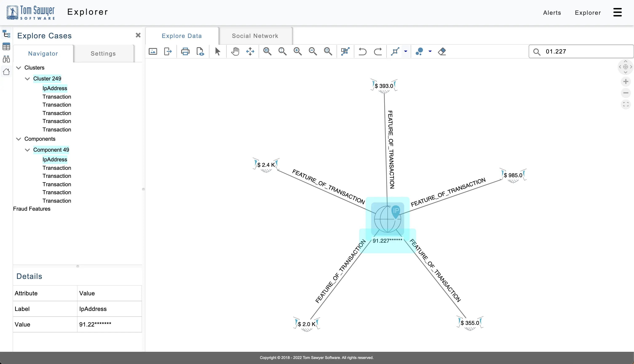Redo the last action
634x364 pixels.
tap(378, 51)
